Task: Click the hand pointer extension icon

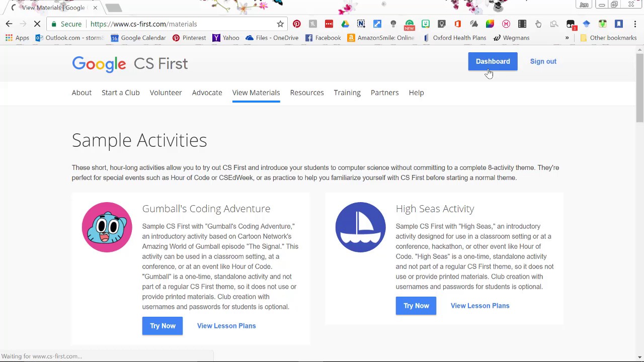Action: tap(538, 24)
